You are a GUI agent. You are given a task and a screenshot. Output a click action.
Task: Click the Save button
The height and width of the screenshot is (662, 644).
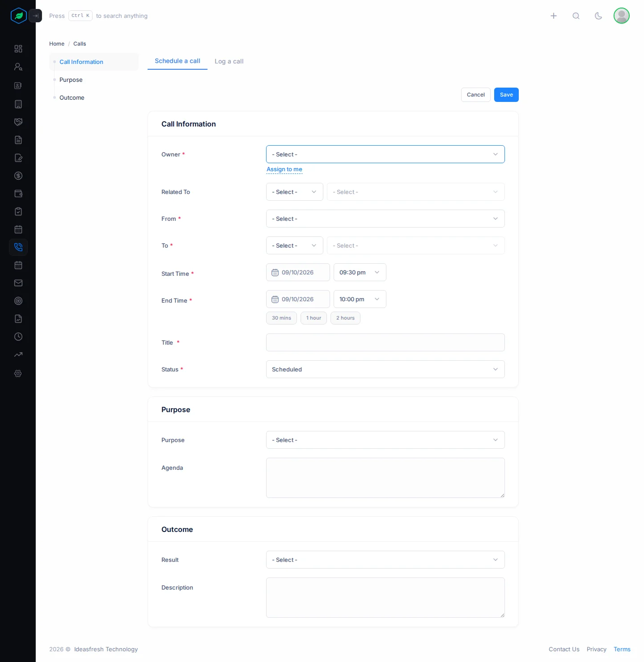point(506,95)
